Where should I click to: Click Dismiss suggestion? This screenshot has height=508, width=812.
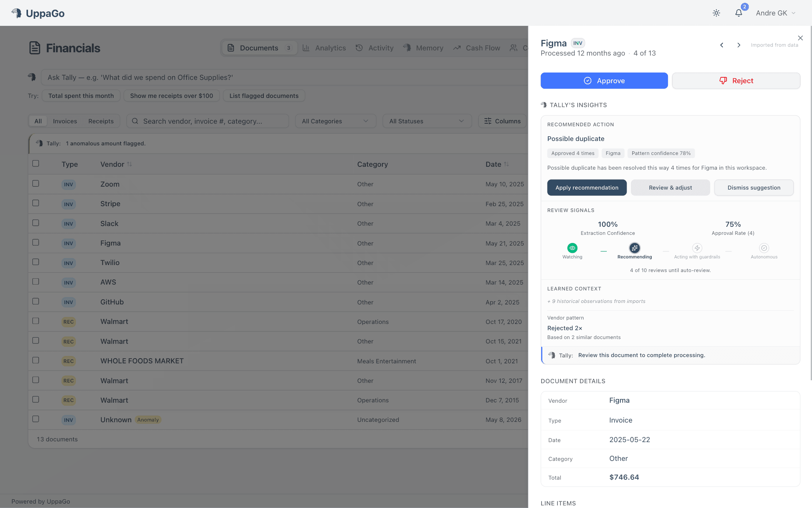click(754, 188)
